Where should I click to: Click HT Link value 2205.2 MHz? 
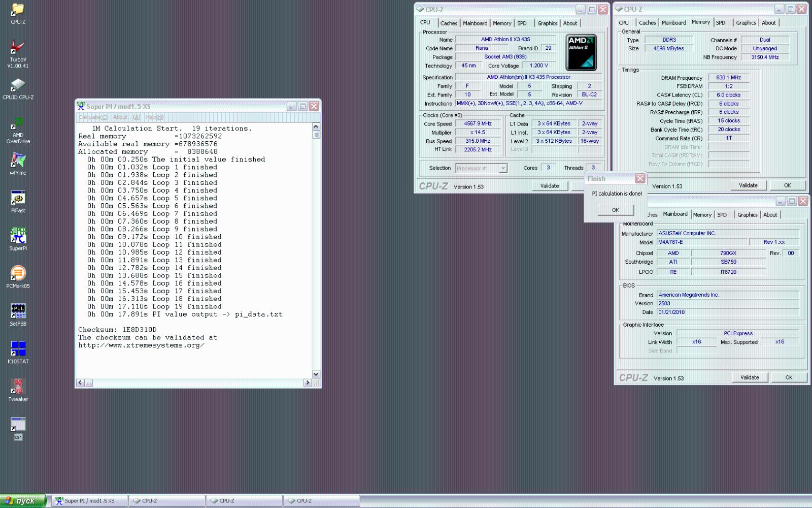click(478, 149)
